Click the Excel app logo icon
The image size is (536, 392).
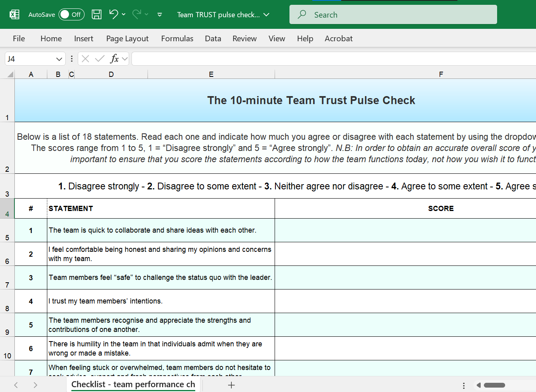pyautogui.click(x=14, y=15)
